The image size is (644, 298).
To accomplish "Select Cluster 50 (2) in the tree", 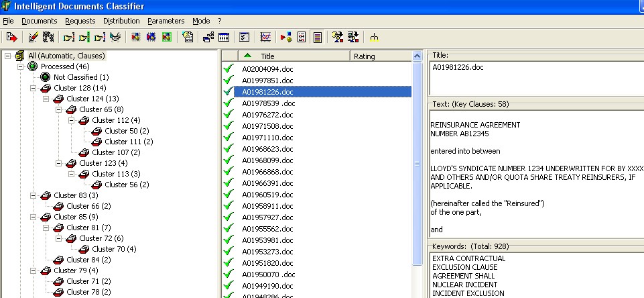I will (x=127, y=131).
